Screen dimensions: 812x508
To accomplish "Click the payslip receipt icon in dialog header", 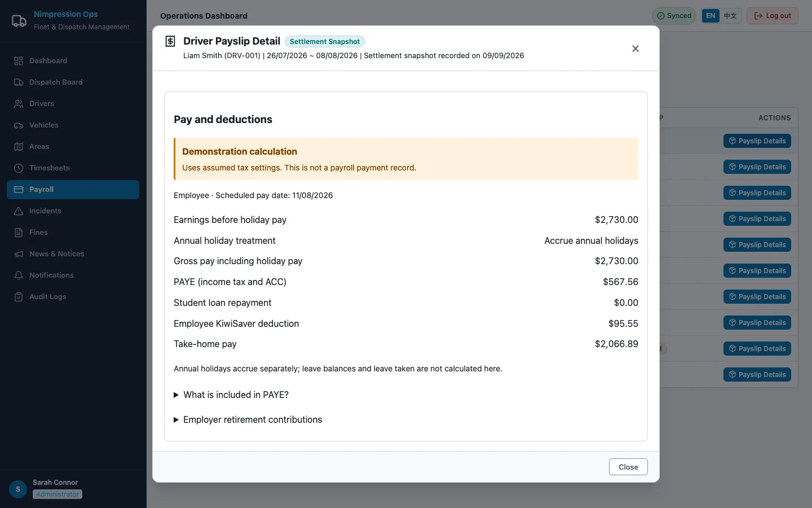I will pos(170,41).
